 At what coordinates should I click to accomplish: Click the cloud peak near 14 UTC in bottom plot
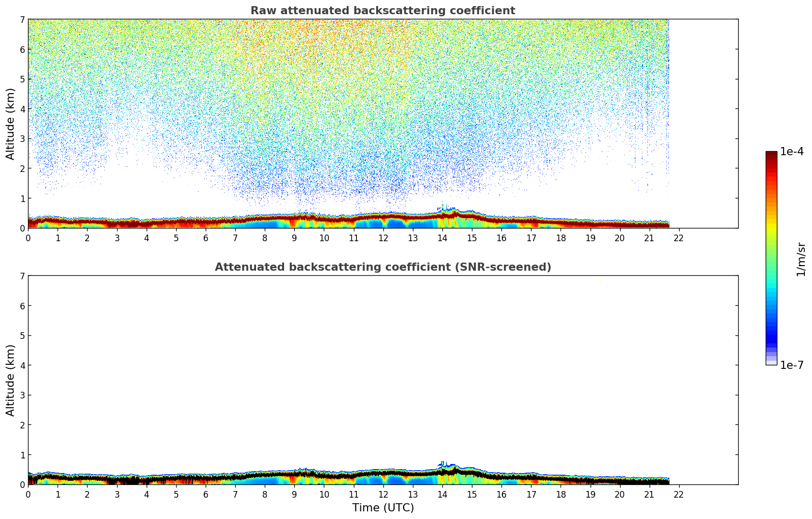click(442, 464)
